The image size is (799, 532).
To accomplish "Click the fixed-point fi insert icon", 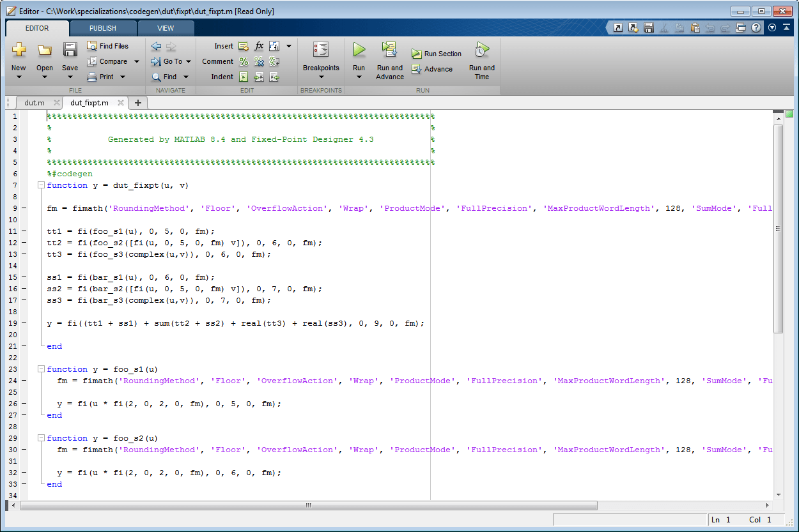I will (x=274, y=46).
